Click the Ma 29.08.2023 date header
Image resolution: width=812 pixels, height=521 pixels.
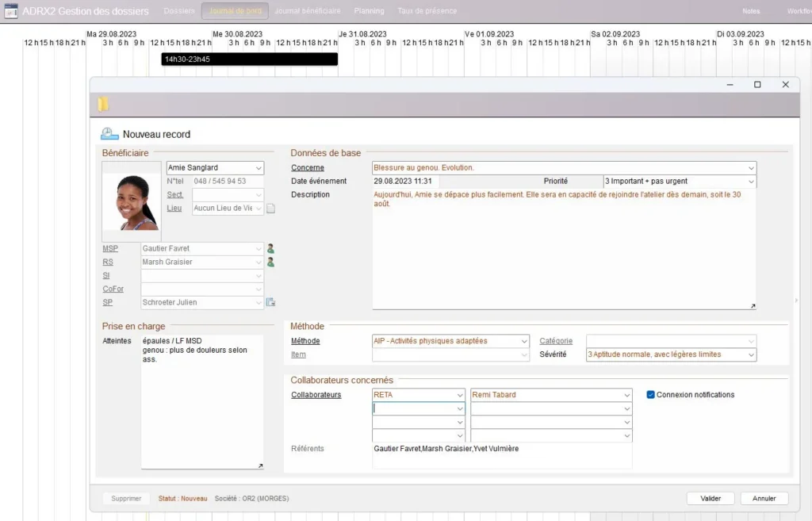coord(111,33)
